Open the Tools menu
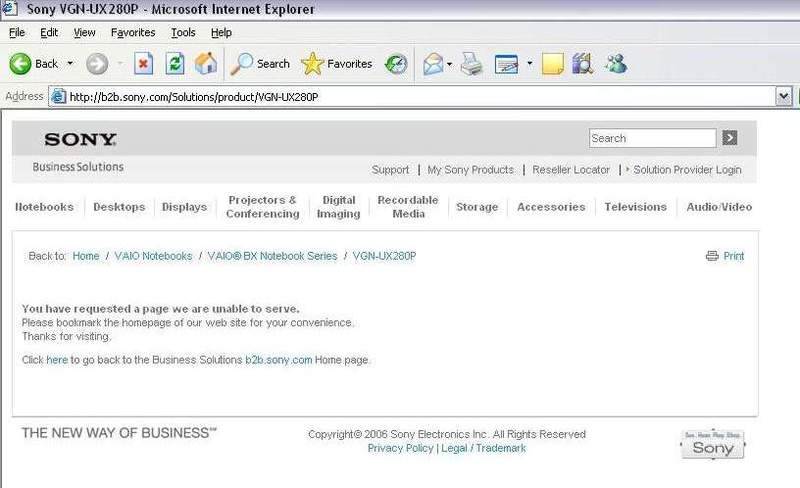Screen dimensions: 800x488 pos(183,33)
